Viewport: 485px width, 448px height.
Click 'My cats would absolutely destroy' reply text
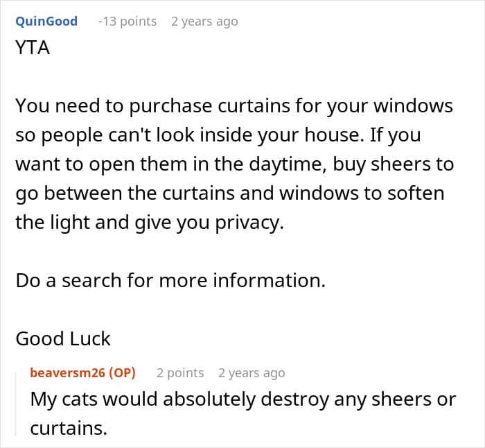[x=242, y=399]
